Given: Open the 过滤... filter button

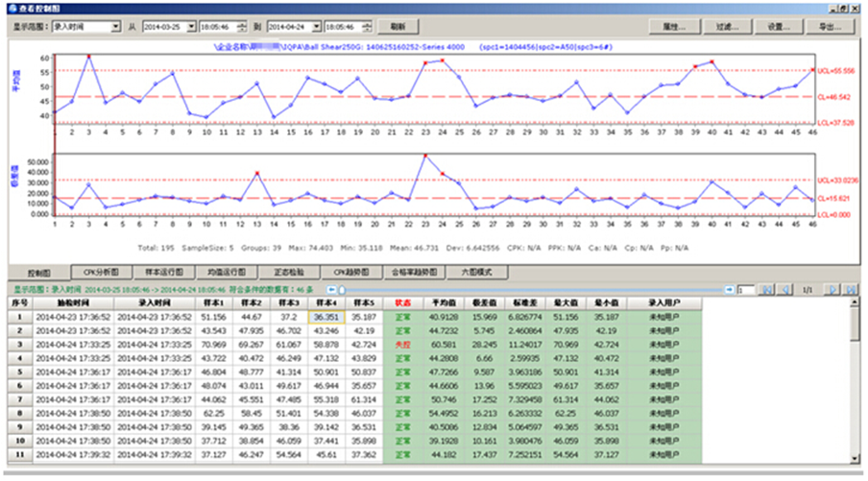Looking at the screenshot, I should point(727,27).
